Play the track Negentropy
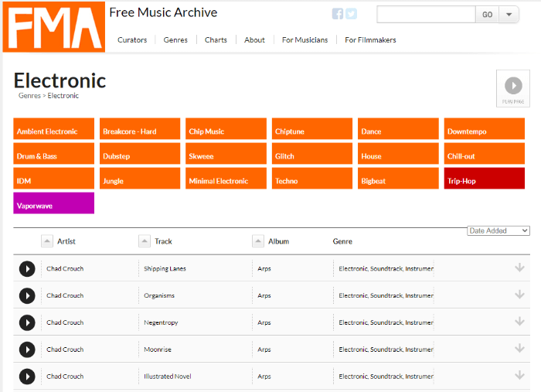The height and width of the screenshot is (392, 541). (27, 322)
